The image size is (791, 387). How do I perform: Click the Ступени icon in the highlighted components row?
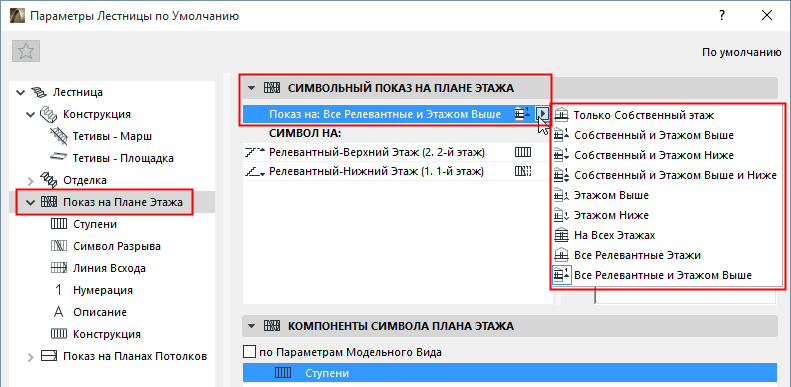click(x=283, y=373)
